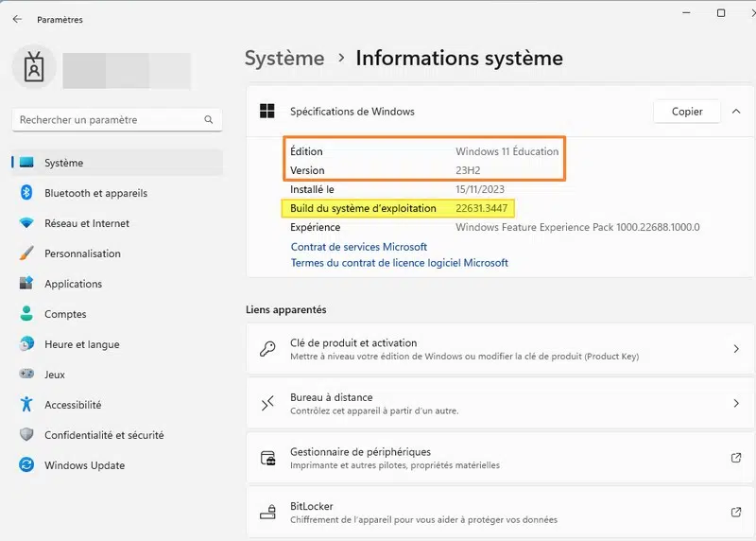Open Windows Update in the sidebar
Image resolution: width=756 pixels, height=541 pixels.
[x=84, y=465]
